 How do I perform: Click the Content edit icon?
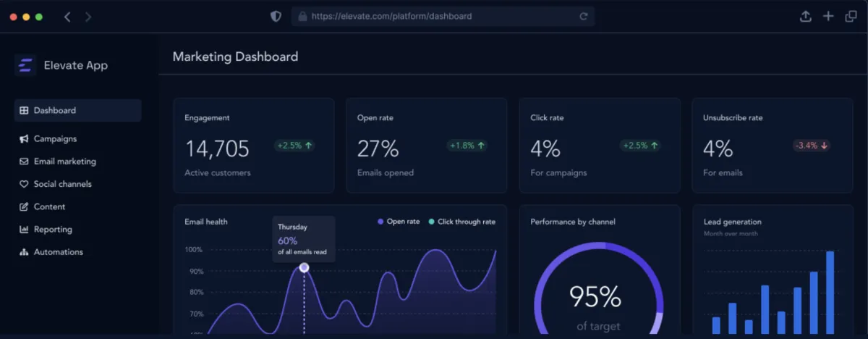coord(24,206)
